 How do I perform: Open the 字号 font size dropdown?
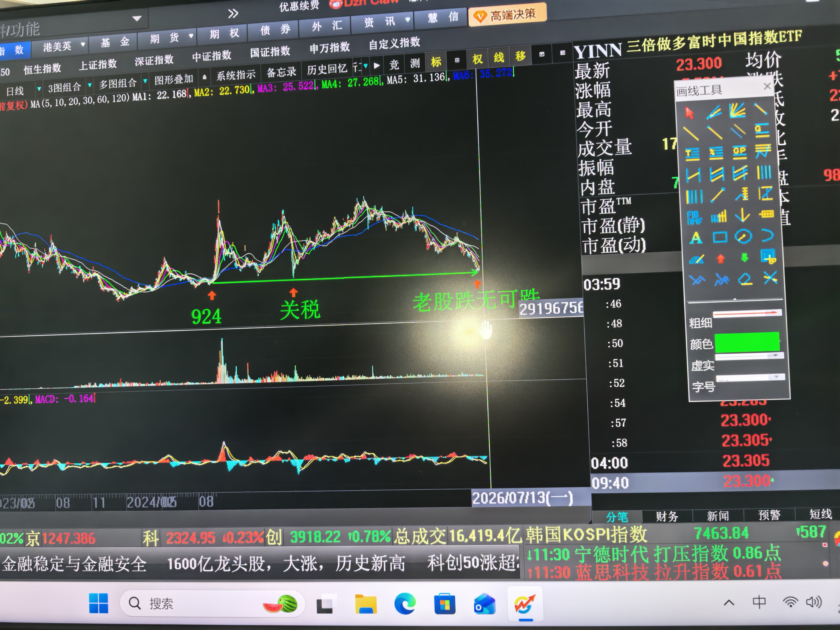750,378
